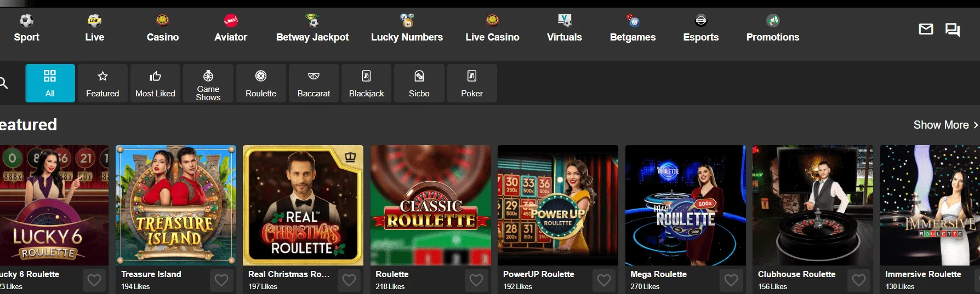Go to Betway Jackpot menu label
The width and height of the screenshot is (980, 294).
(312, 37)
